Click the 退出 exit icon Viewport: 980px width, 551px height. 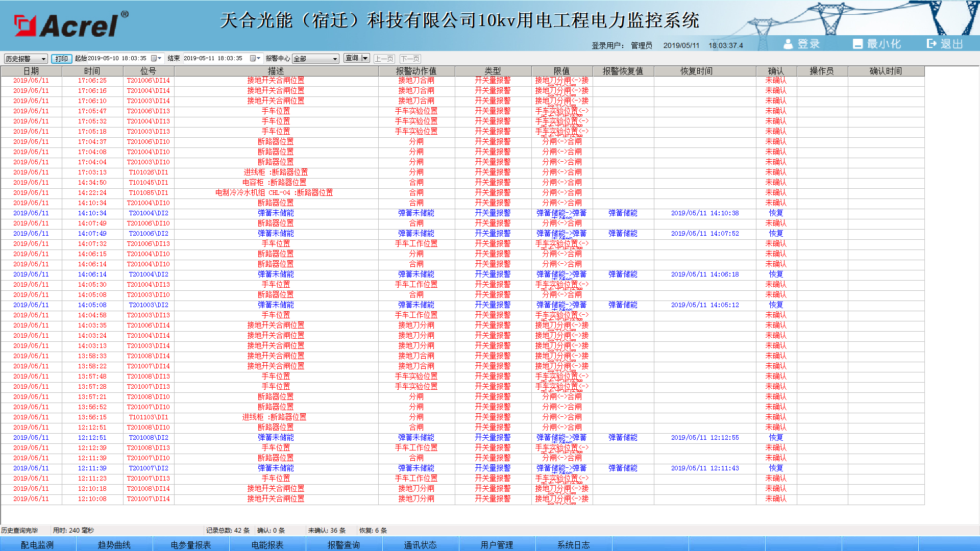tap(932, 44)
